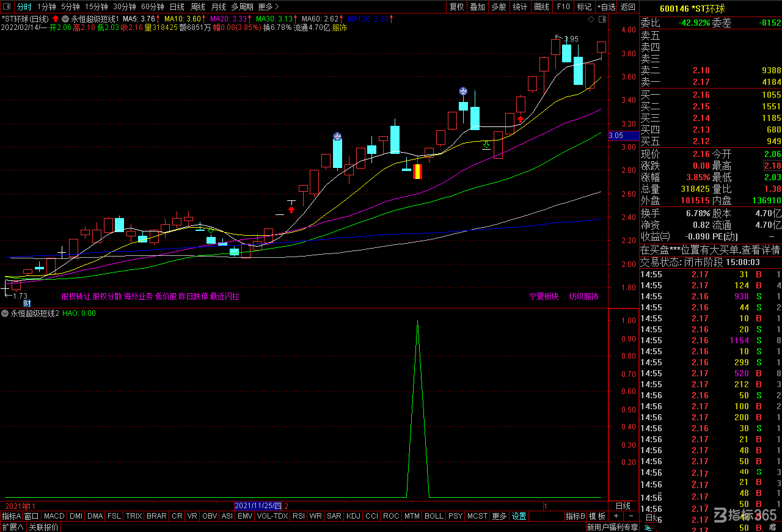Screen dimensions: 782x532
Task: Toggle the sidebar panel icon at top-left
Action: tap(7, 7)
